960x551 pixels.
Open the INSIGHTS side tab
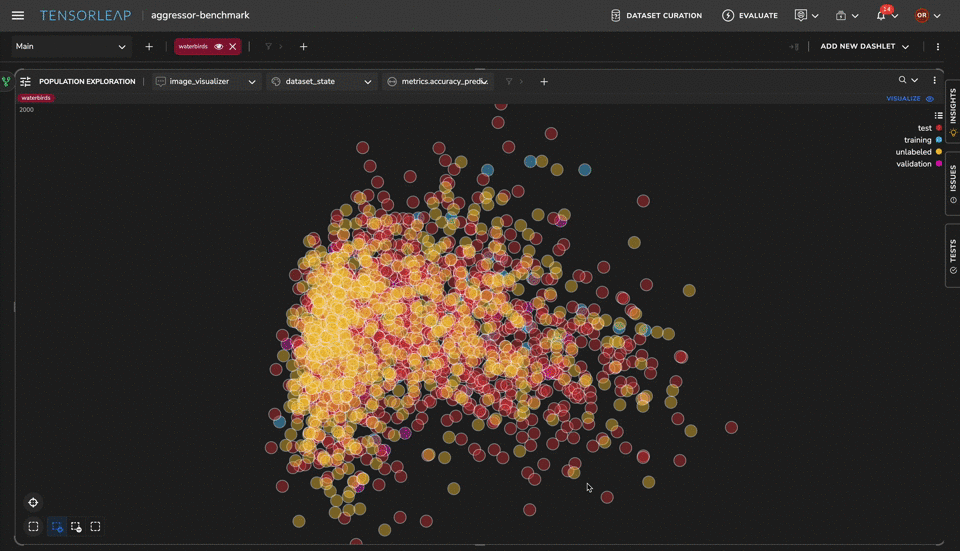(952, 110)
